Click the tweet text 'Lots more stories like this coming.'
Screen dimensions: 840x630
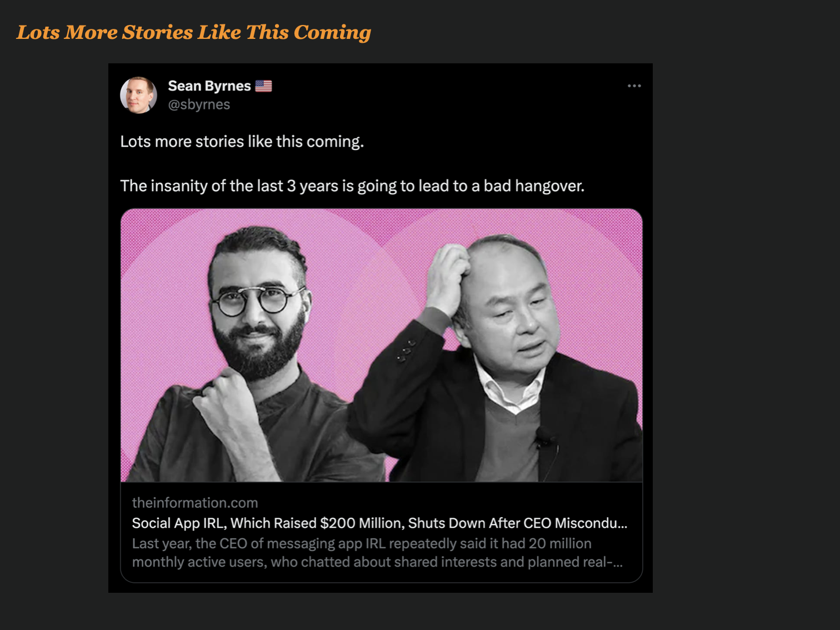click(x=242, y=142)
